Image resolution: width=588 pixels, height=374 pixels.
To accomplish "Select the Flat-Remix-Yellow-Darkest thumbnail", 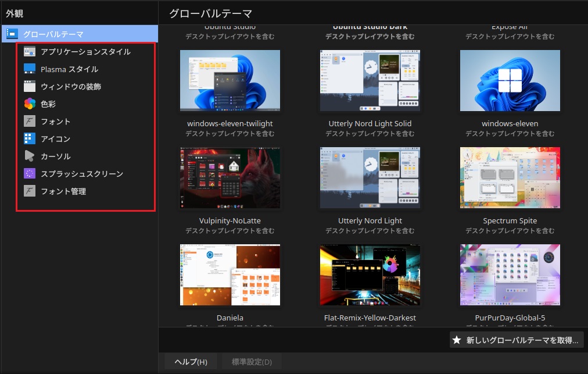I will [x=370, y=275].
